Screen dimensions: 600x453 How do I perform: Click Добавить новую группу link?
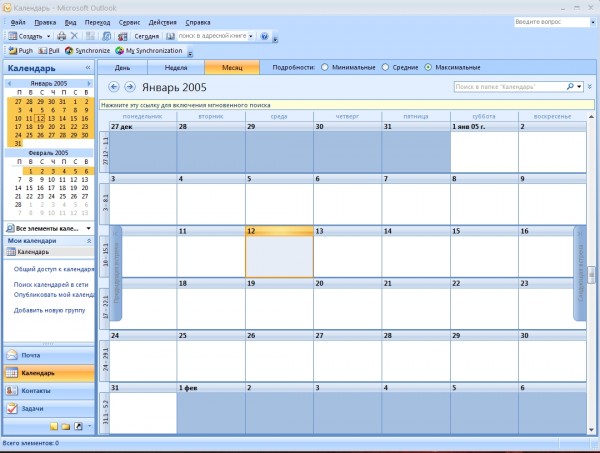point(49,310)
